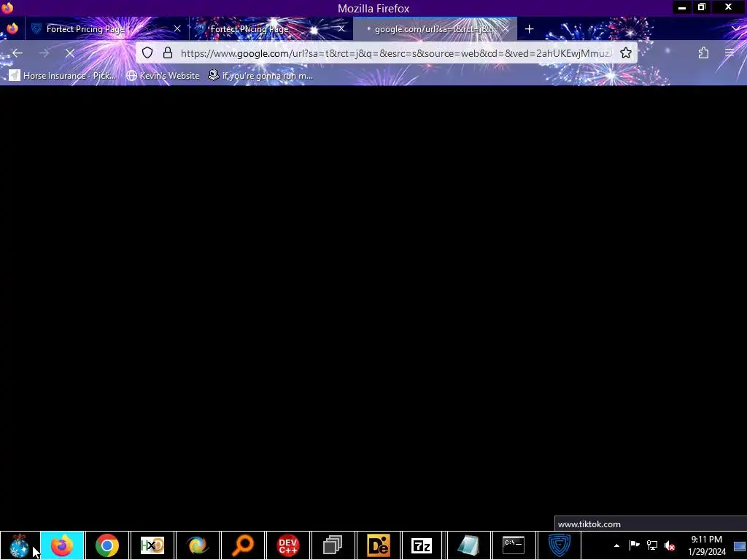Open the stacked windows app in taskbar
Viewport: 747px width, 560px height.
[x=333, y=545]
